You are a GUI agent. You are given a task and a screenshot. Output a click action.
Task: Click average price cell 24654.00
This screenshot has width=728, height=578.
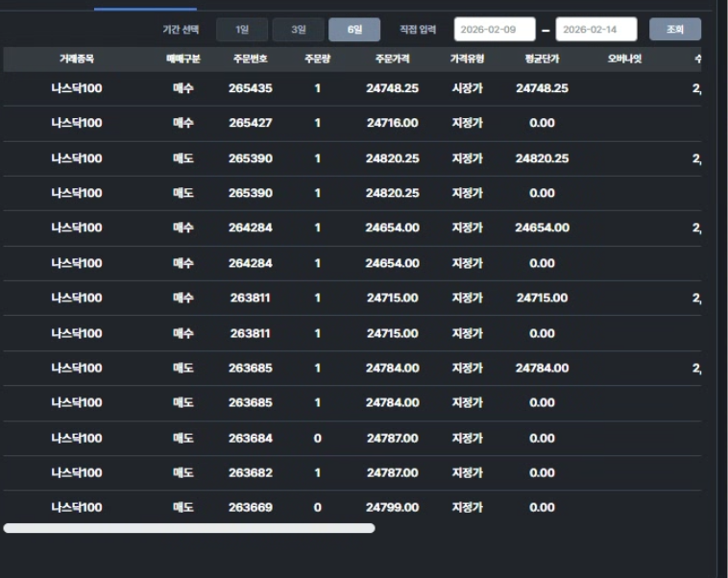542,228
